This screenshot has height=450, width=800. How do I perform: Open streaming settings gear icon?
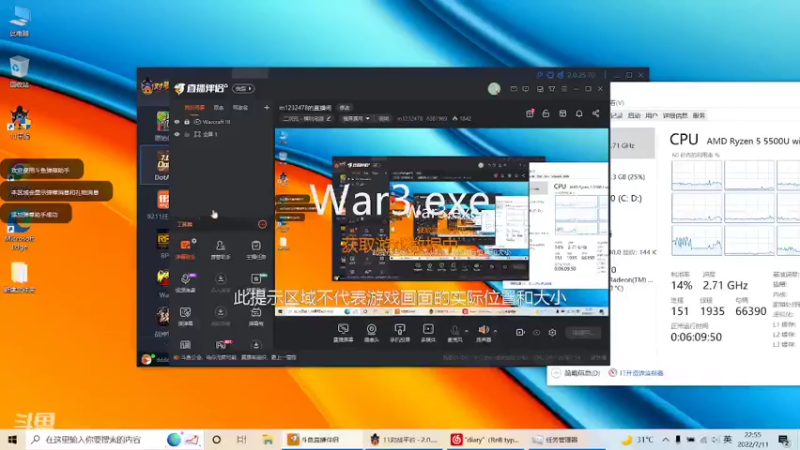pos(552,333)
